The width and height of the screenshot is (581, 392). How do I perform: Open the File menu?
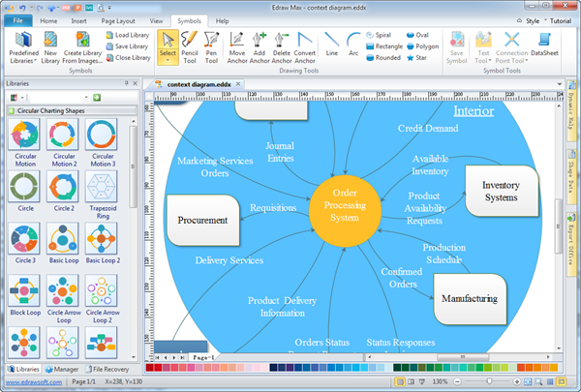pos(19,20)
